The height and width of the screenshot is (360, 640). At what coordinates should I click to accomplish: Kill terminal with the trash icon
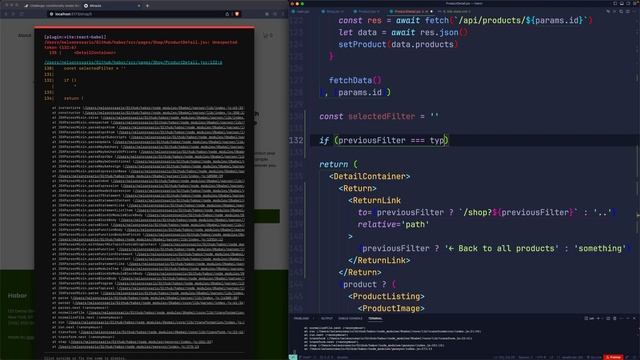[x=615, y=318]
